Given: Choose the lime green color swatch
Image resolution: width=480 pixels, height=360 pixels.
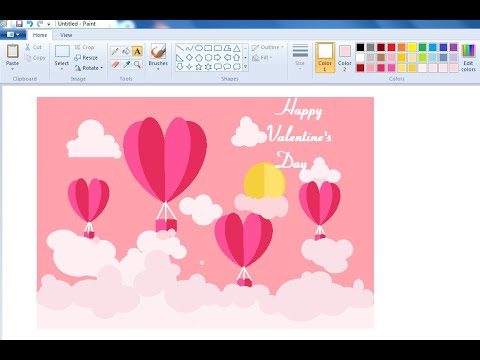Looking at the screenshot, I should click(422, 58).
